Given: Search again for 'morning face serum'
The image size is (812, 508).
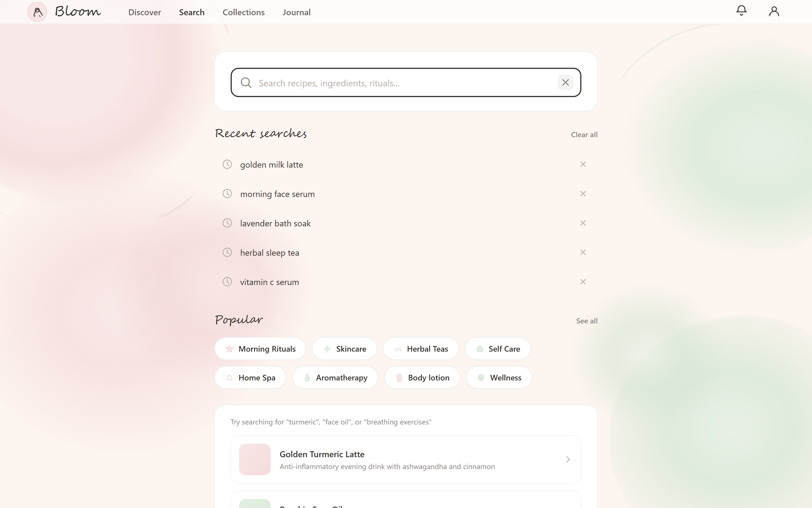Looking at the screenshot, I should coord(277,194).
